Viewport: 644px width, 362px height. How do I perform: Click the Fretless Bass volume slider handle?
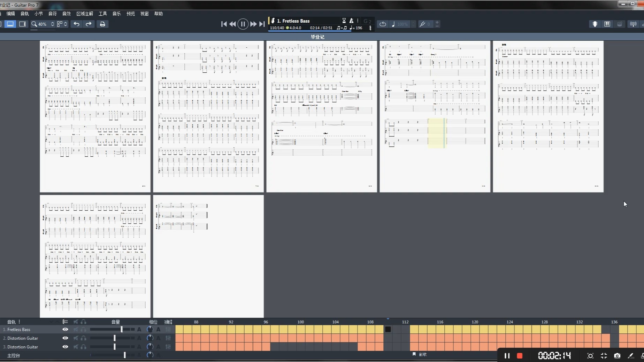pos(122,329)
